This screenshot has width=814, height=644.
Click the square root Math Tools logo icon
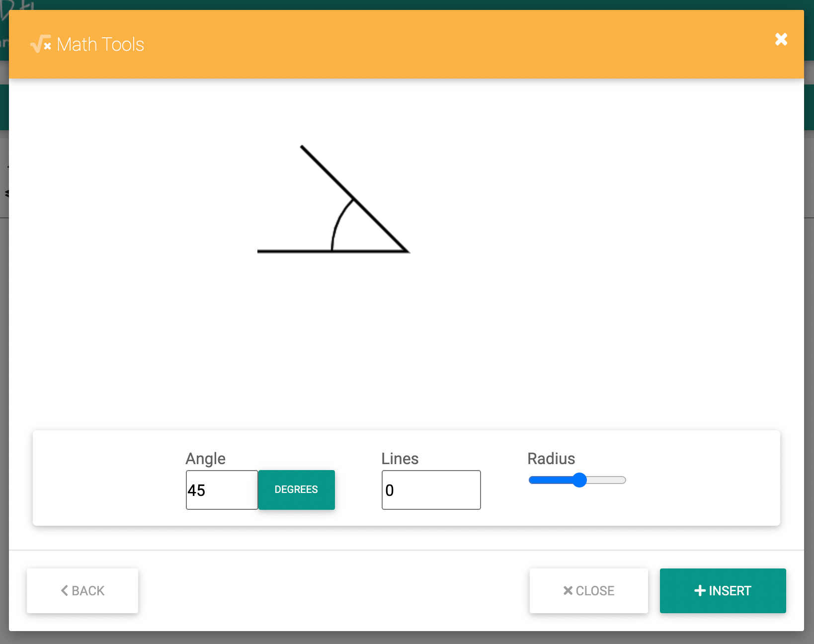(x=39, y=44)
